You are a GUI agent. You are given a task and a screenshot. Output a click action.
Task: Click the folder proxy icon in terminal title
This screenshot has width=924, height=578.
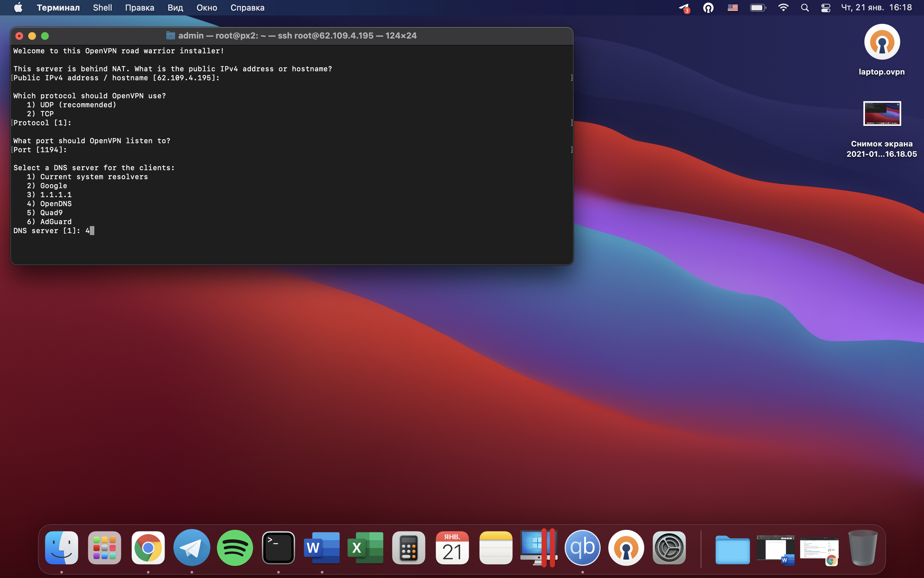click(x=170, y=36)
